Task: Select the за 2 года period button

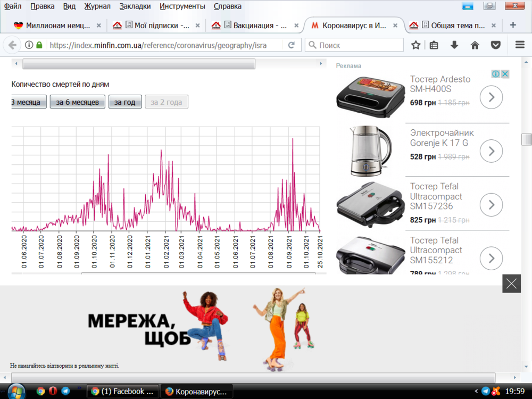Action: point(166,102)
